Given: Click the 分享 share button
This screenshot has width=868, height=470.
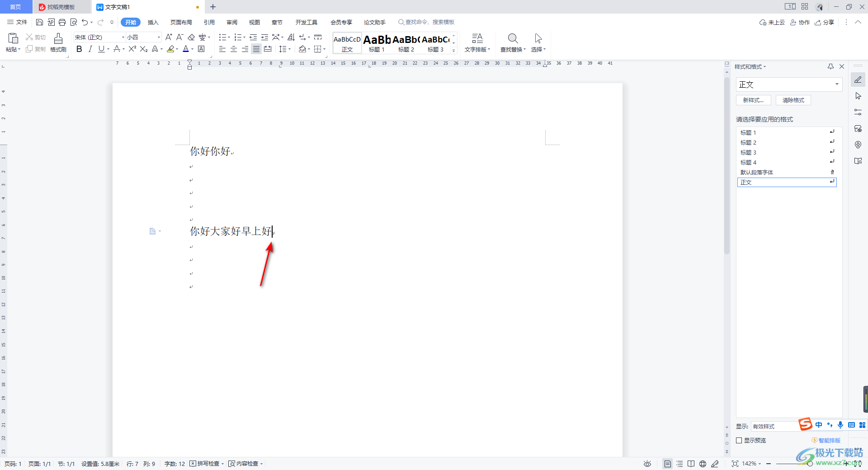Looking at the screenshot, I should [x=825, y=22].
